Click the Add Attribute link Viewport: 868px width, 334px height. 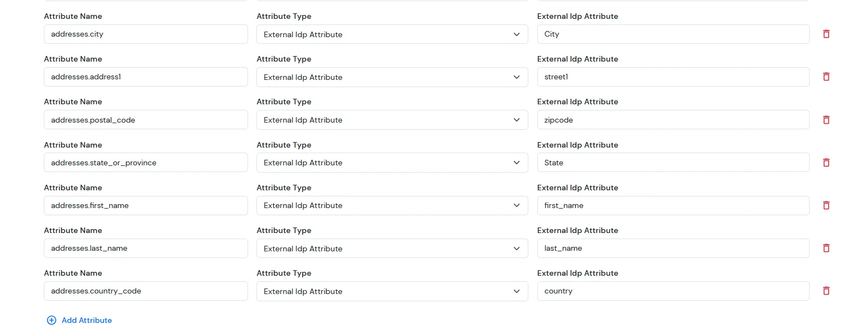pos(87,320)
